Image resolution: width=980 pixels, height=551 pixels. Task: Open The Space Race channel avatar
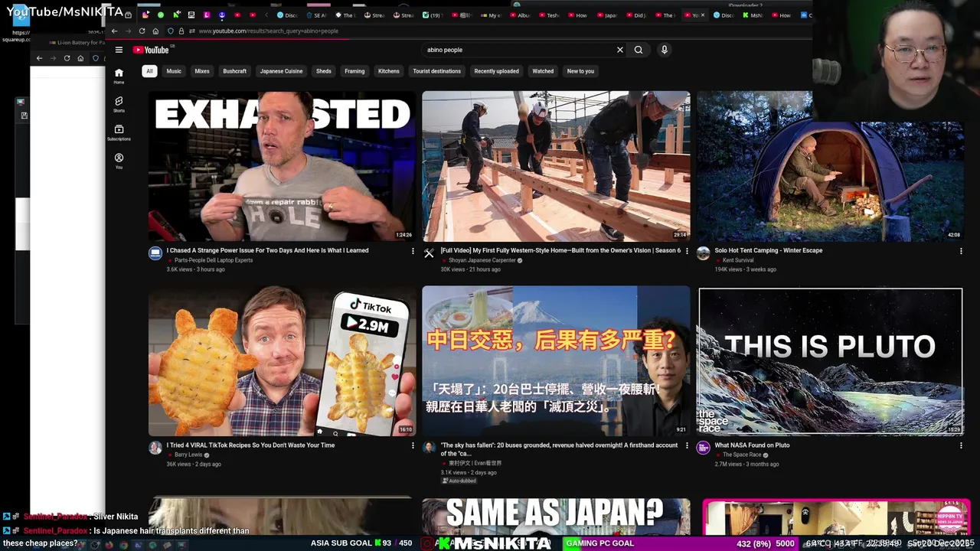click(703, 448)
